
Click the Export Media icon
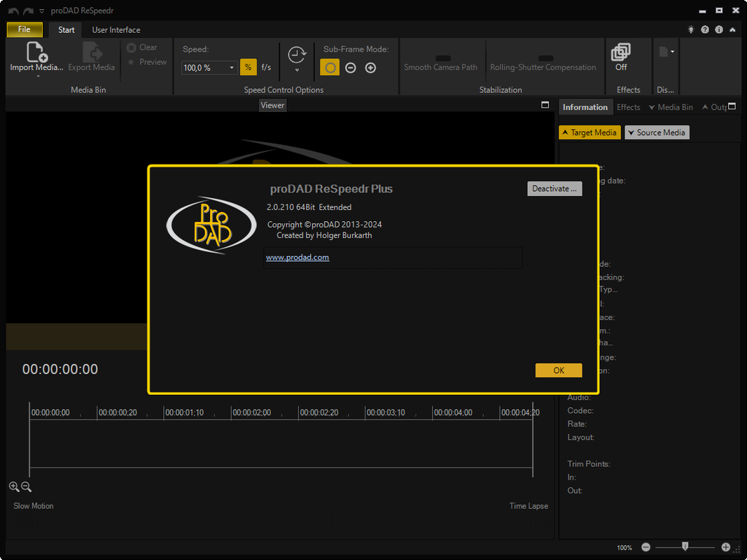(92, 51)
